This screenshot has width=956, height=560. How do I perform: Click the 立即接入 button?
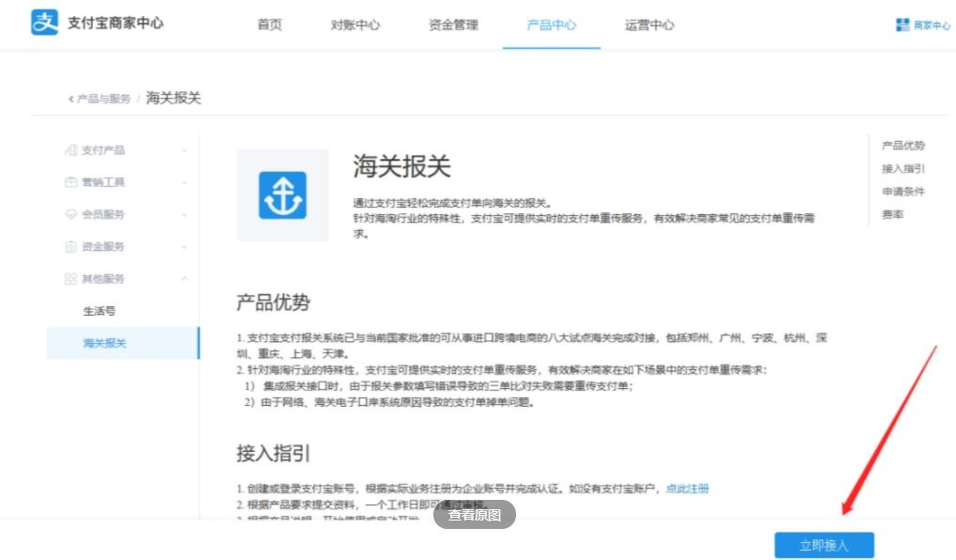(823, 545)
